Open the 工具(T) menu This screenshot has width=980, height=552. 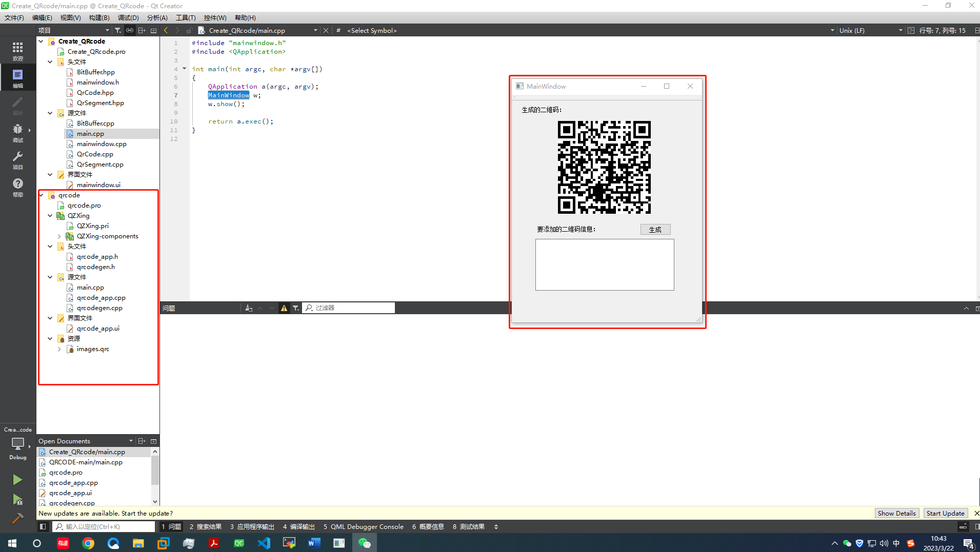click(186, 17)
